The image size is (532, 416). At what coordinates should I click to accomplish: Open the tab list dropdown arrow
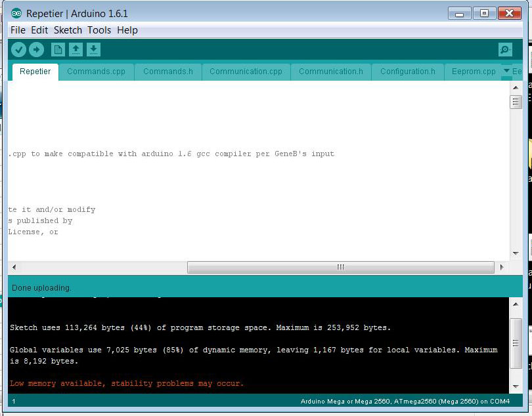coord(506,71)
